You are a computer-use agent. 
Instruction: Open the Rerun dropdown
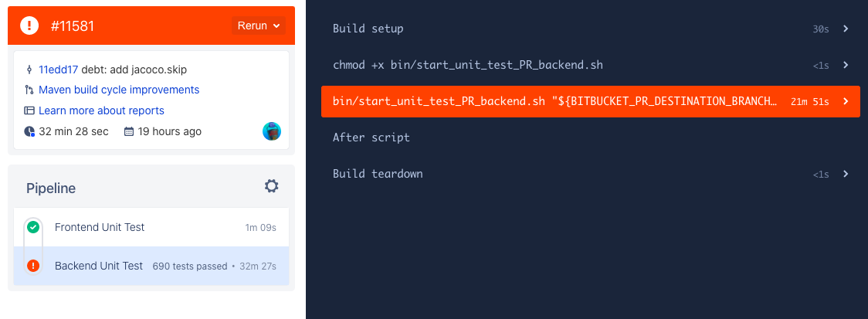click(259, 25)
